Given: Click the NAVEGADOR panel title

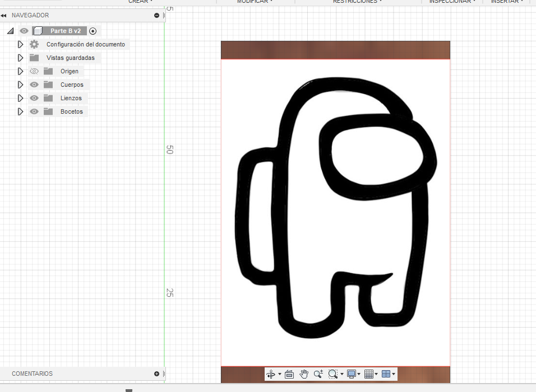Looking at the screenshot, I should tap(30, 15).
